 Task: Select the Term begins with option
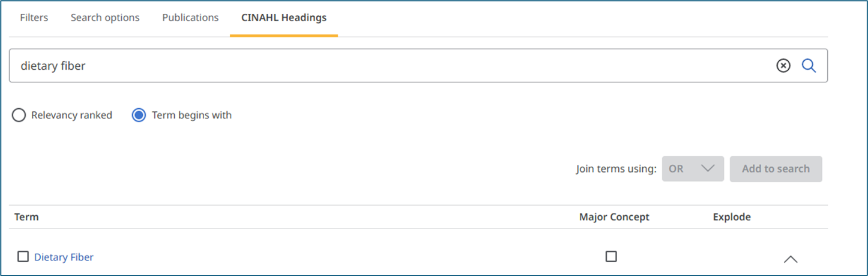(182, 115)
